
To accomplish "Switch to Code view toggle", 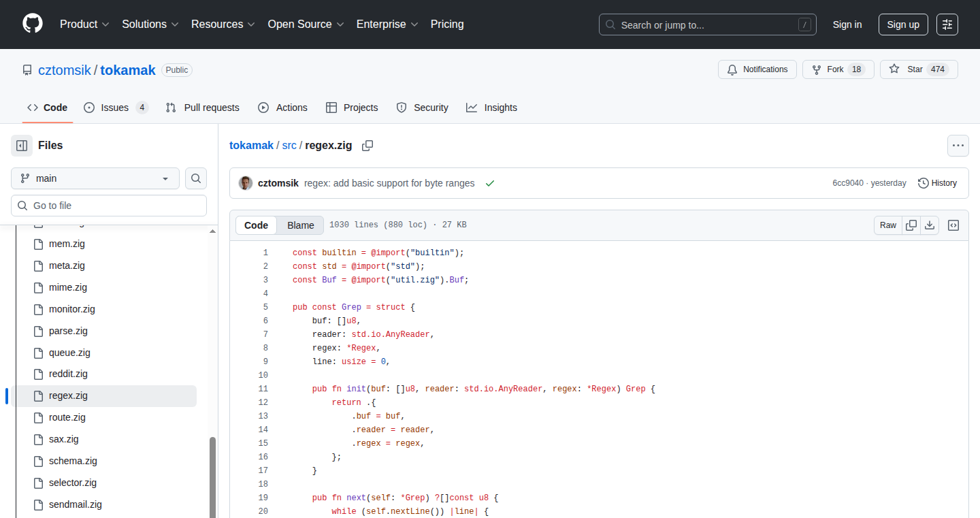I will click(257, 225).
